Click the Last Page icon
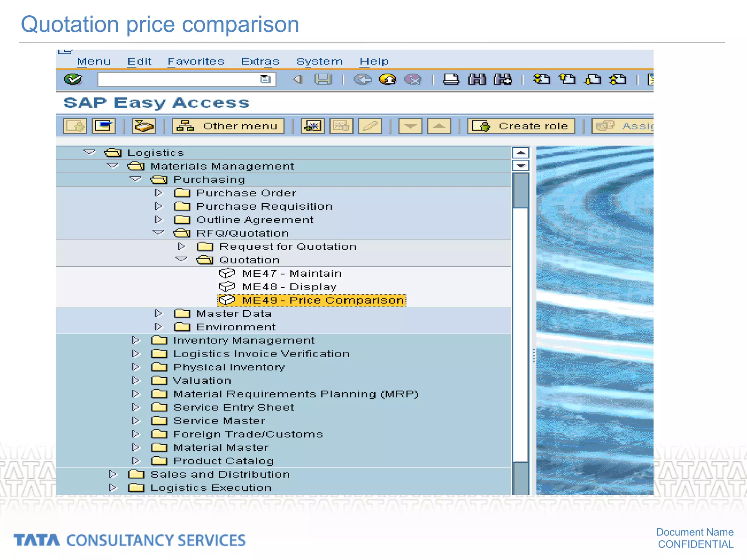747x560 pixels. 618,79
